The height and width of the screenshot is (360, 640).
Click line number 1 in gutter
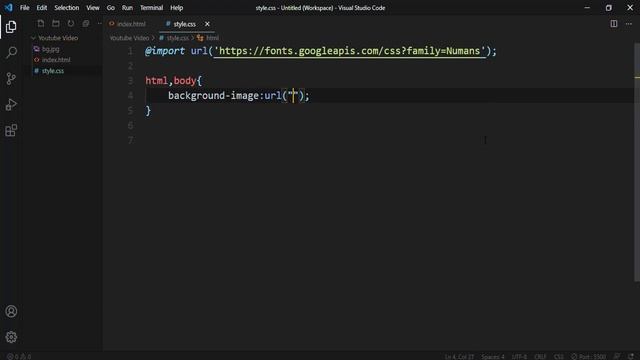pyautogui.click(x=130, y=51)
